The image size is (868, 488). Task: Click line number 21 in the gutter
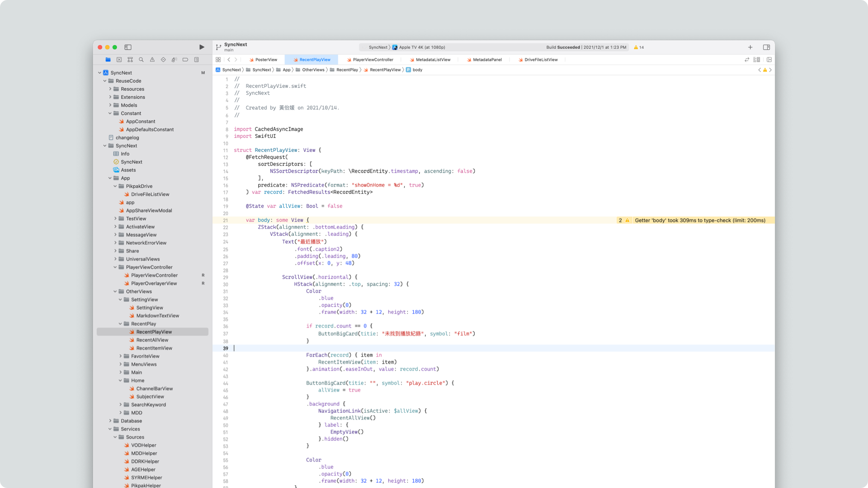[x=225, y=221]
